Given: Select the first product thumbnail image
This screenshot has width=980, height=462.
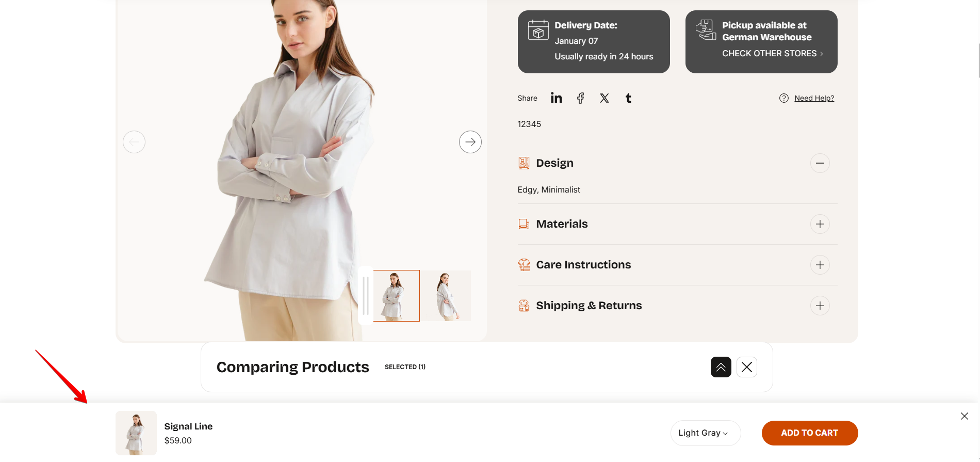Looking at the screenshot, I should click(x=396, y=296).
